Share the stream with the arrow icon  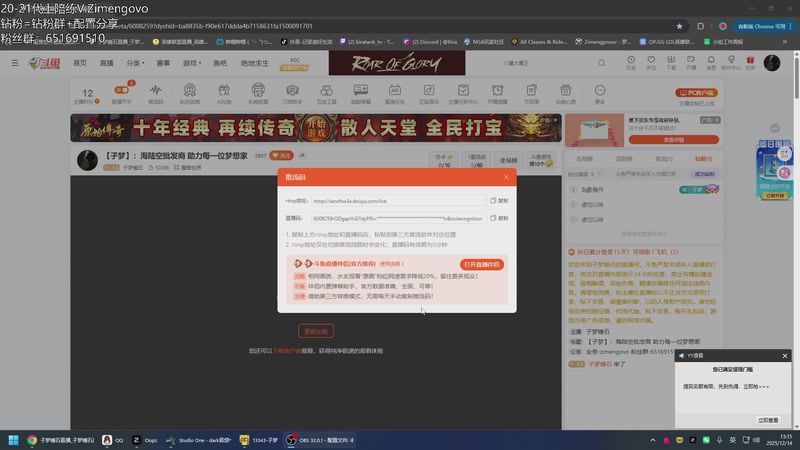coord(302,155)
